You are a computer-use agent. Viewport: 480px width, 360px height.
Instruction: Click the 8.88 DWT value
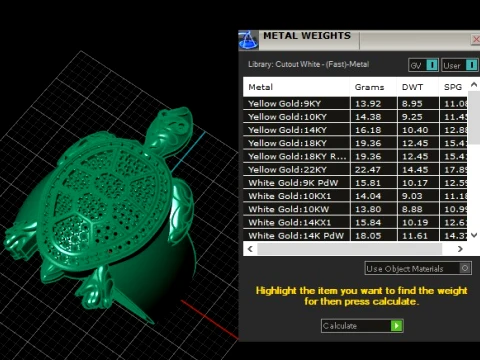point(412,209)
